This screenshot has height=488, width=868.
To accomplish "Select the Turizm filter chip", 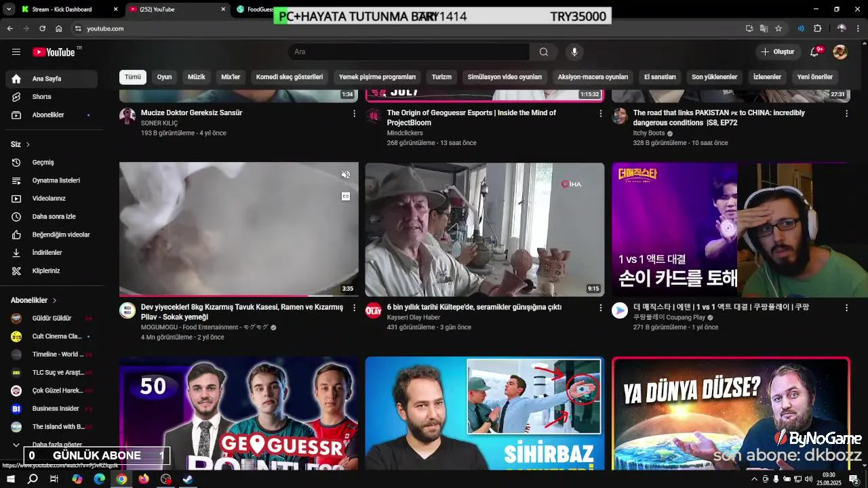I will (x=441, y=77).
